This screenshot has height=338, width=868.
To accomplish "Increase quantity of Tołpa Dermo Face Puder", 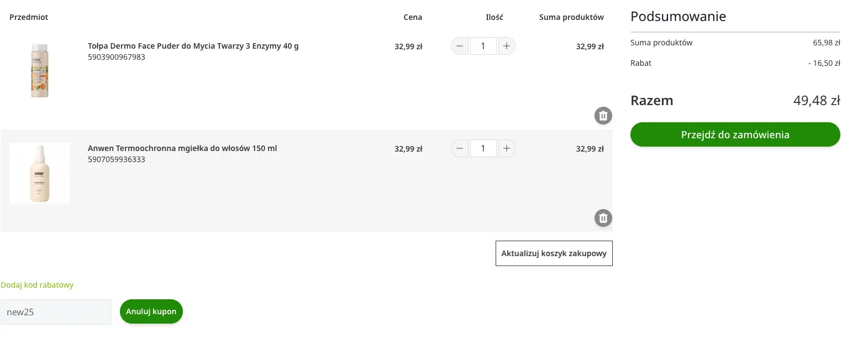I will click(506, 46).
